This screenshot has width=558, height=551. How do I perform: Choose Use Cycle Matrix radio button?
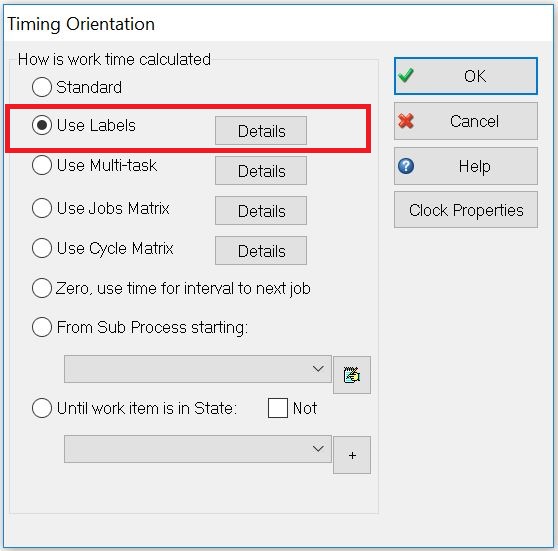point(42,248)
